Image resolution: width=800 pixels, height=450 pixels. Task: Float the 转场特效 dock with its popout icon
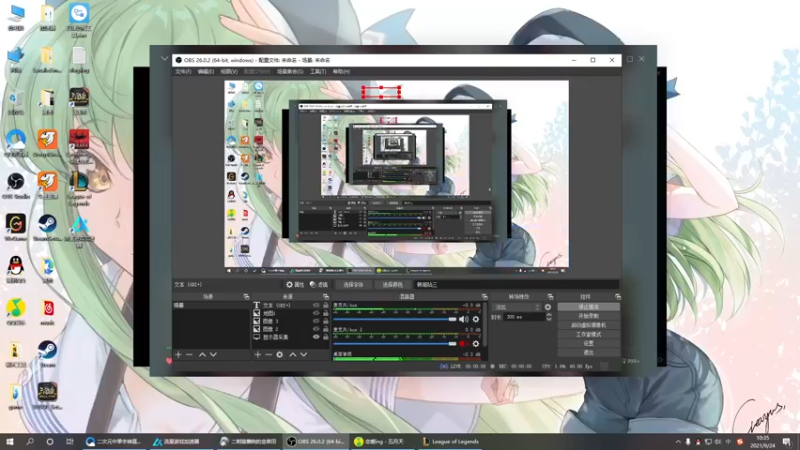(550, 296)
